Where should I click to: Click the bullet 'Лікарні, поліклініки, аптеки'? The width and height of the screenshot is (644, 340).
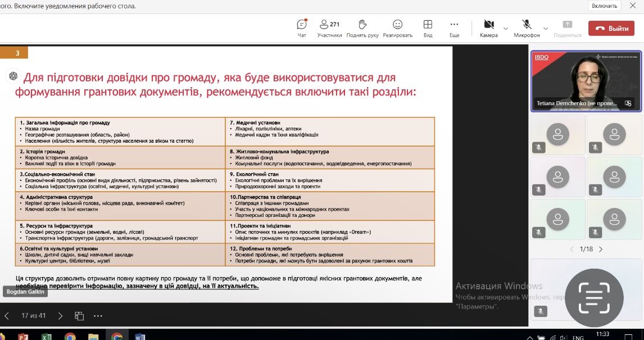(x=268, y=129)
